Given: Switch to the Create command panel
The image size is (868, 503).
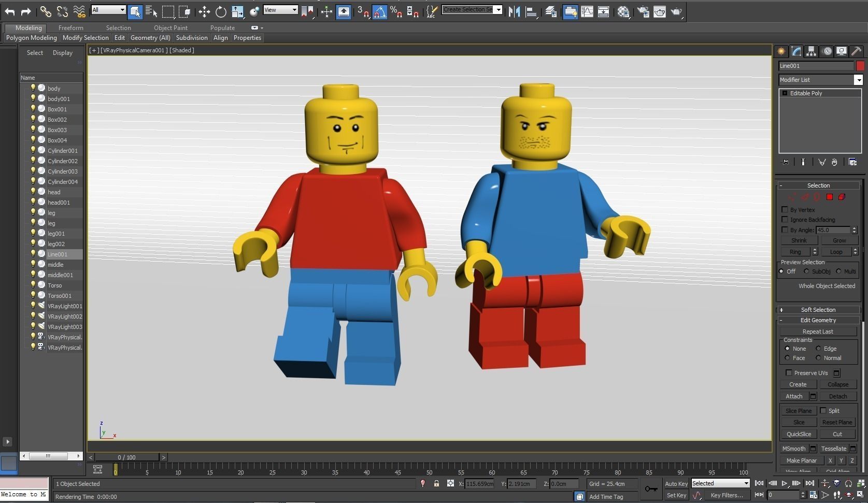Looking at the screenshot, I should tap(781, 51).
